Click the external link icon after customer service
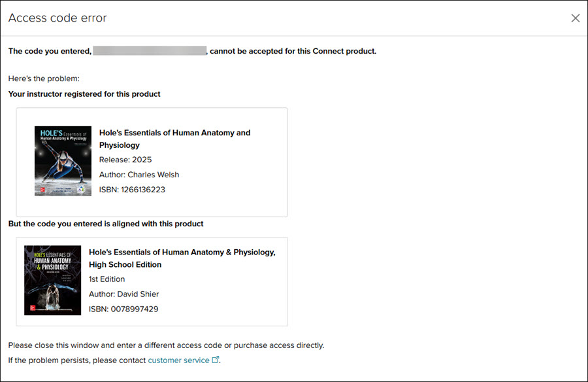The width and height of the screenshot is (588, 382). point(215,360)
